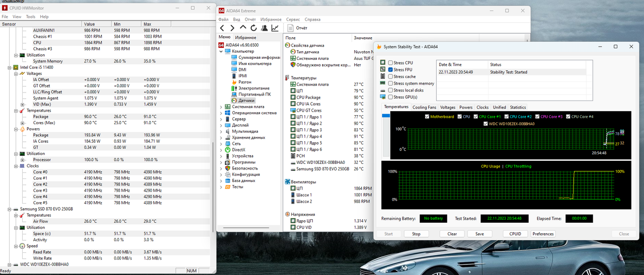Image resolution: width=644 pixels, height=275 pixels.
Task: Uncheck Stress FPU checkbox
Action: coord(390,70)
